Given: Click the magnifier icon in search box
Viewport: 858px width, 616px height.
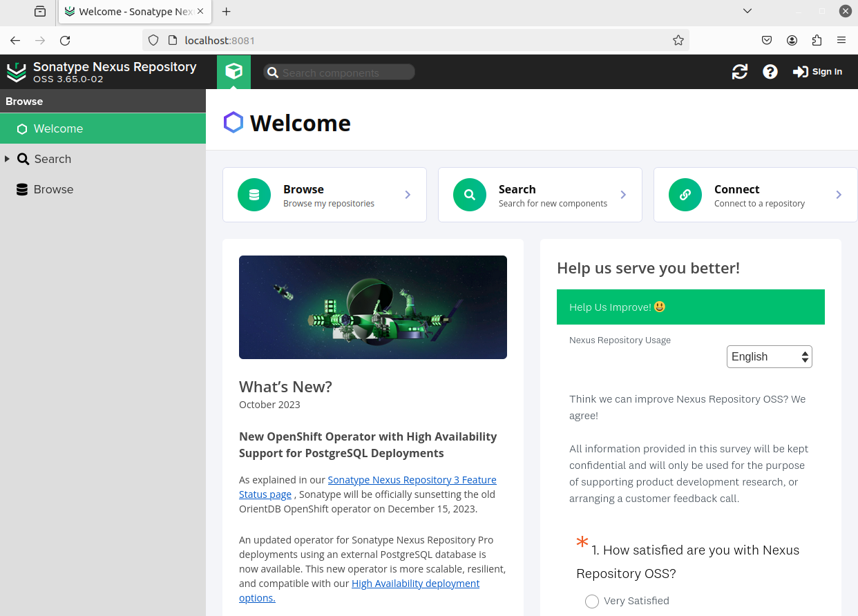Looking at the screenshot, I should coord(273,73).
